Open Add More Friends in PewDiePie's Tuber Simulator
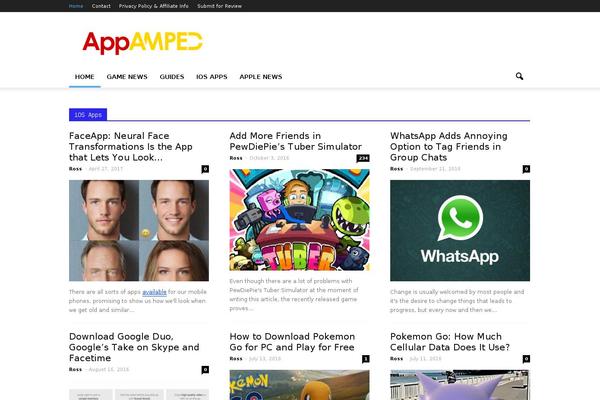 tap(295, 141)
